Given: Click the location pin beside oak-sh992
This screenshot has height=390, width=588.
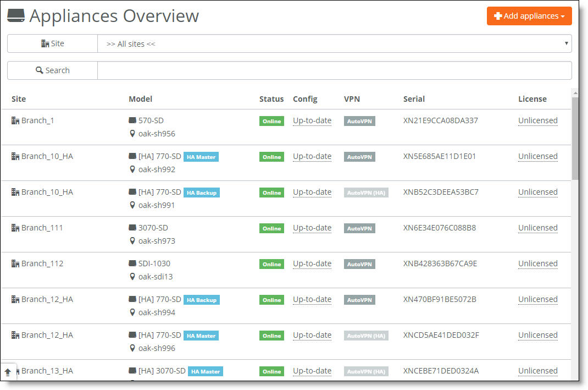Looking at the screenshot, I should click(x=132, y=169).
